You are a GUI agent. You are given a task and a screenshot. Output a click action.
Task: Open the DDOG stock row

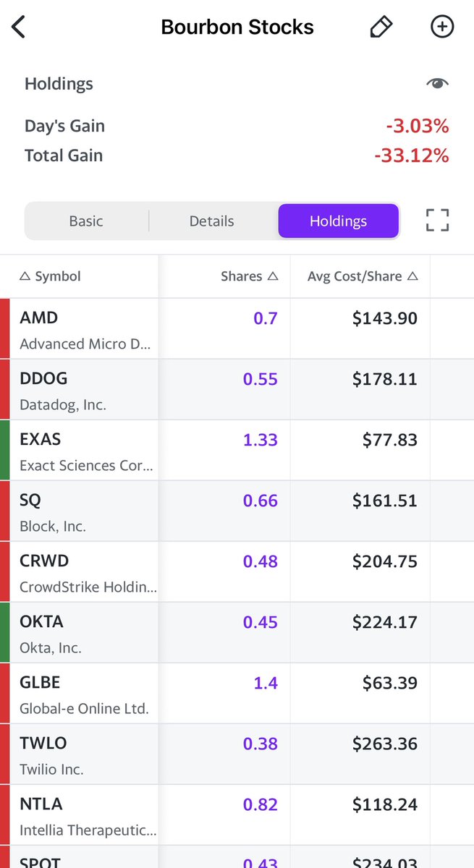[237, 389]
